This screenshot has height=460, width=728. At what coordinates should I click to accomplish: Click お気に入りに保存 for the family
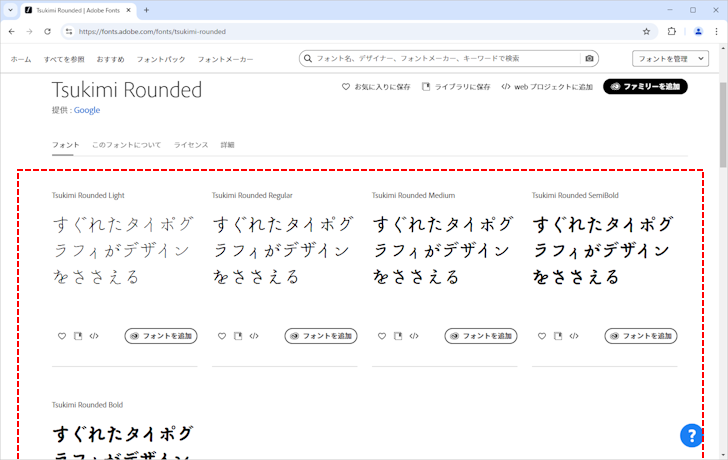pyautogui.click(x=376, y=87)
